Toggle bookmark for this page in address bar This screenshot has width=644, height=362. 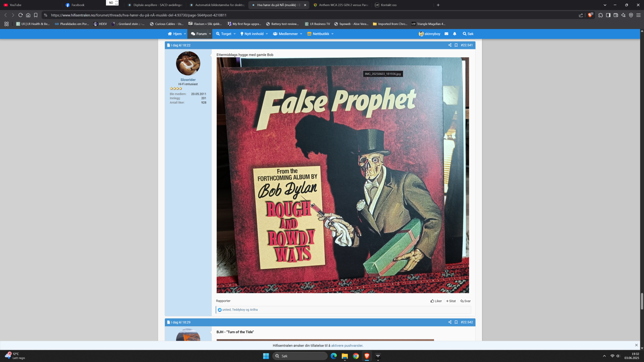click(x=36, y=15)
